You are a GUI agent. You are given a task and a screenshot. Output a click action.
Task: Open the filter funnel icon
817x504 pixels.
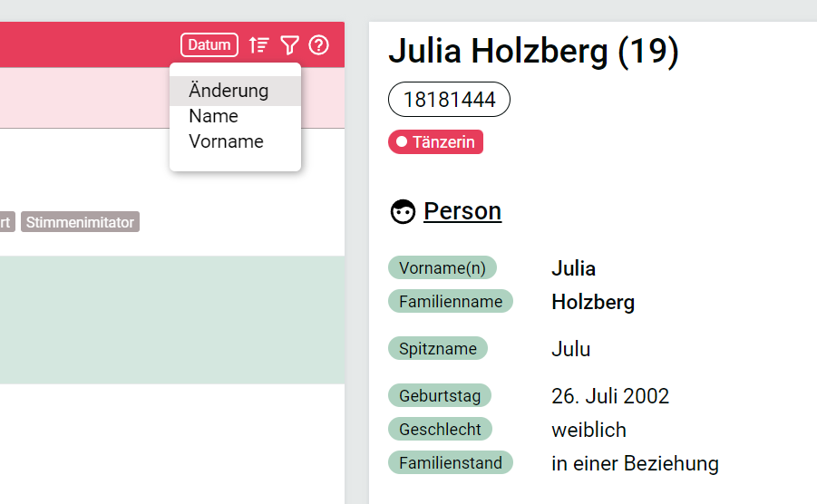(289, 45)
